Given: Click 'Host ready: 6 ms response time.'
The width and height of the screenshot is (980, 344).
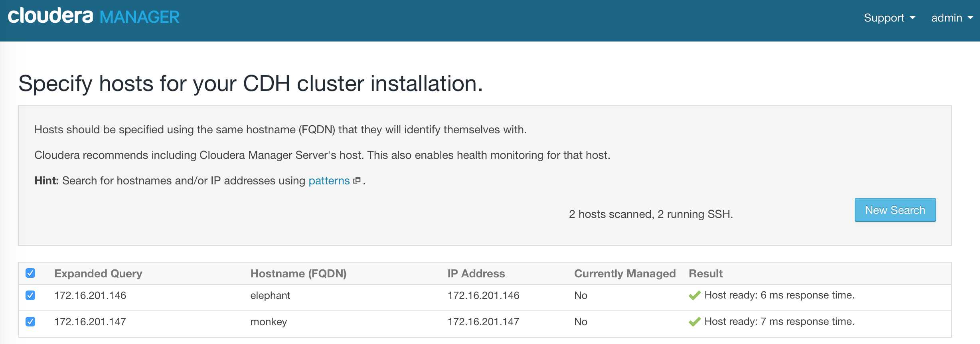Looking at the screenshot, I should click(779, 295).
